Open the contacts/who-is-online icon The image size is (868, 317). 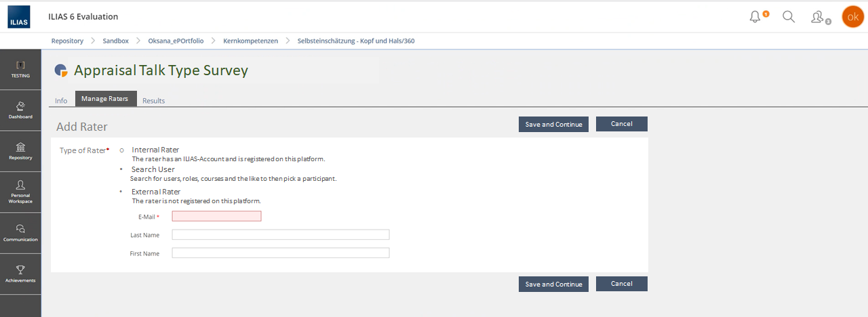tap(818, 17)
